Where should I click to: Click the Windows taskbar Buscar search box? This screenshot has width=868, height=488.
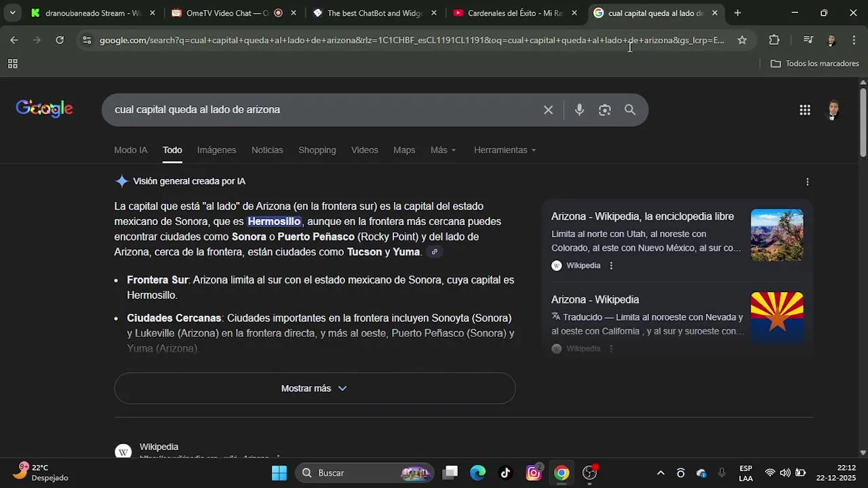(366, 472)
